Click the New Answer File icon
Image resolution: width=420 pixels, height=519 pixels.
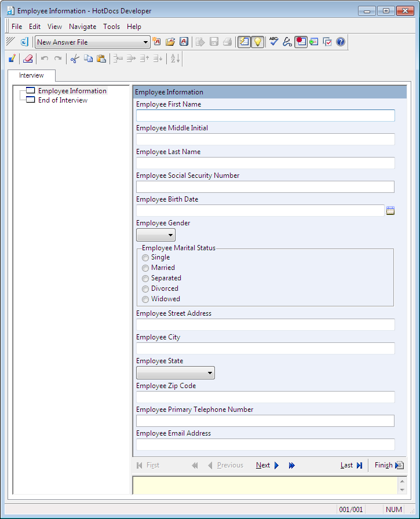coord(157,42)
